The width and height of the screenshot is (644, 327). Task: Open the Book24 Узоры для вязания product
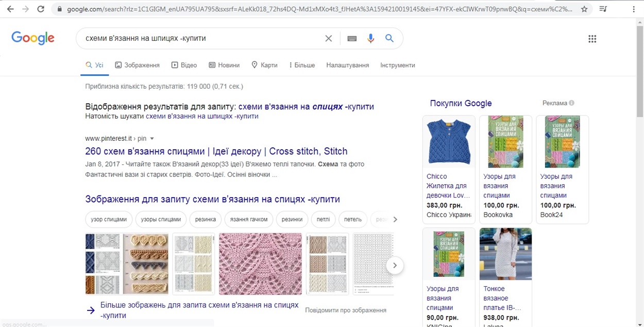click(x=562, y=169)
